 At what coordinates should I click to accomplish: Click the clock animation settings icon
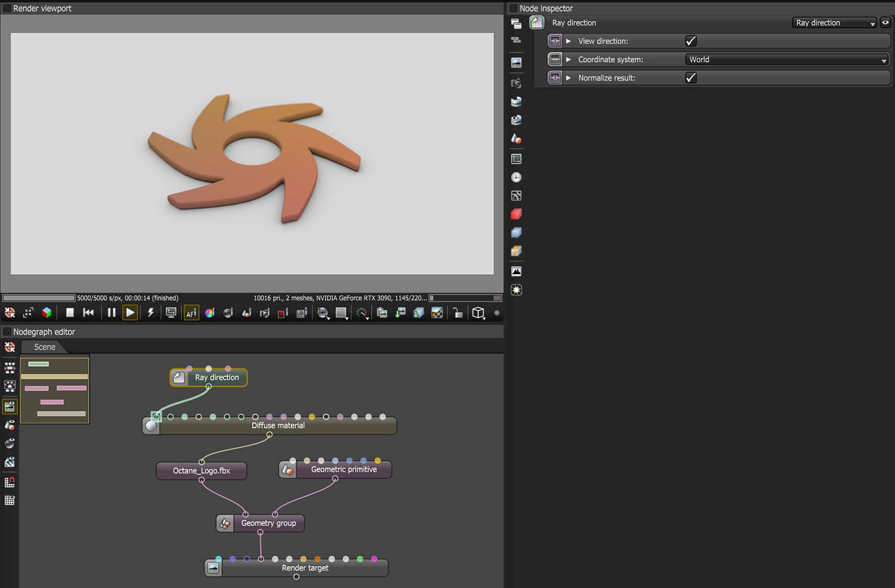click(516, 177)
